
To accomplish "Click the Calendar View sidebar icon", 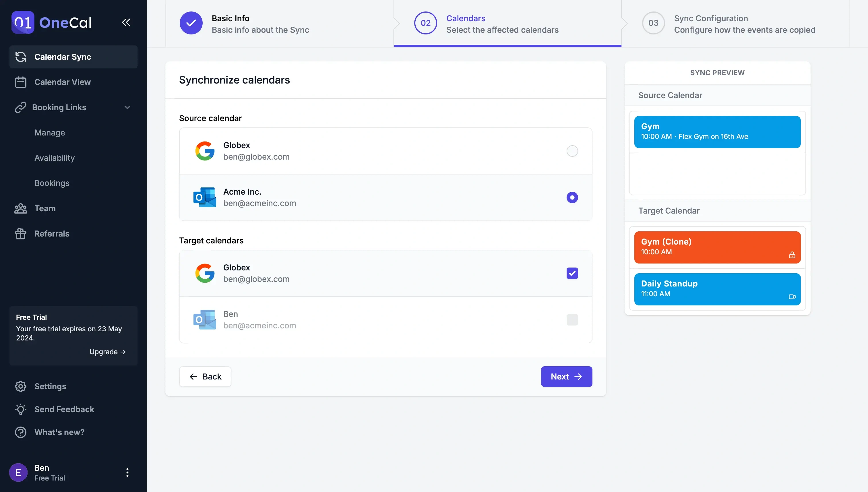I will [x=21, y=82].
